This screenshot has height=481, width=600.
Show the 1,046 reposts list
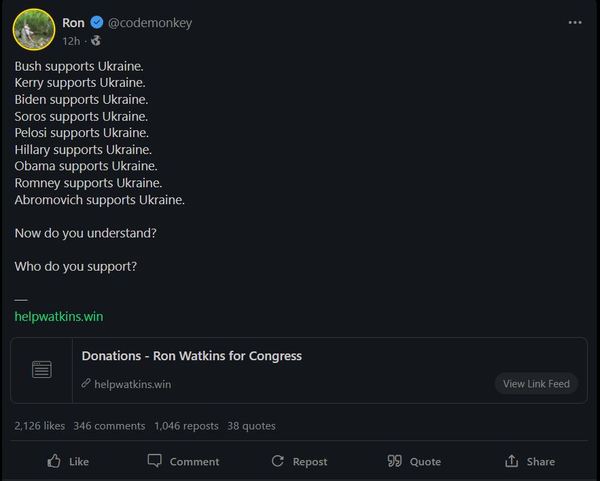pos(186,426)
